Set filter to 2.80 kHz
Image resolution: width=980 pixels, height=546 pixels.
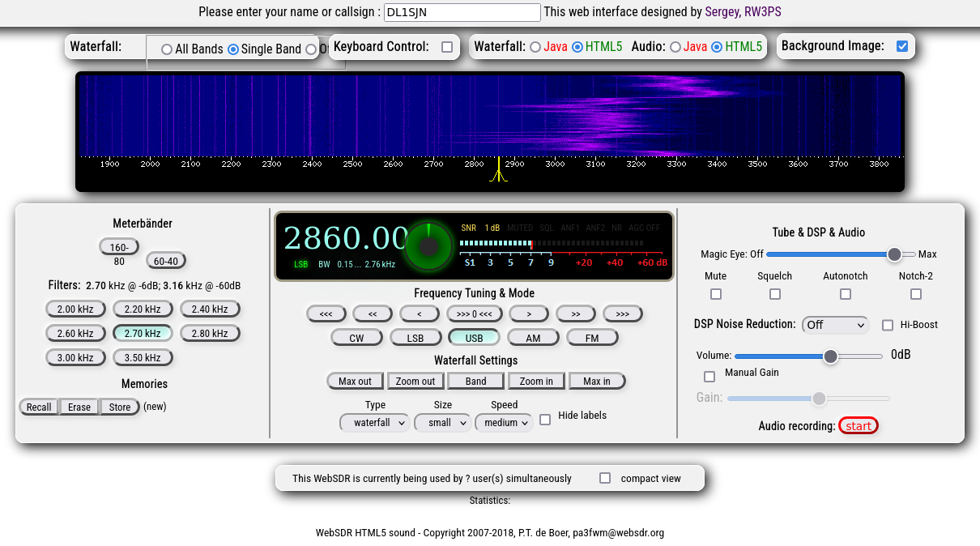[x=210, y=333]
